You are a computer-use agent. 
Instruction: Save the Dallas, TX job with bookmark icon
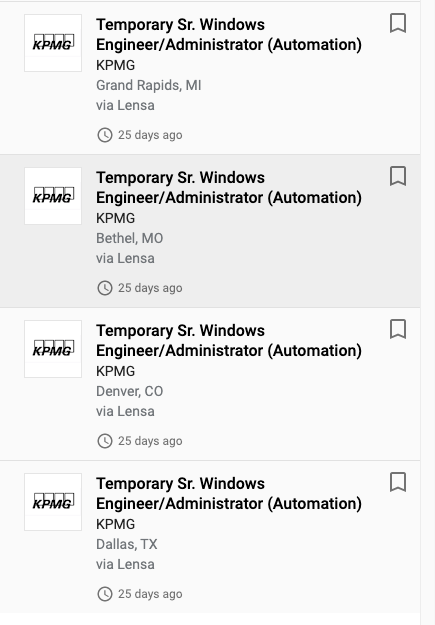click(x=398, y=482)
